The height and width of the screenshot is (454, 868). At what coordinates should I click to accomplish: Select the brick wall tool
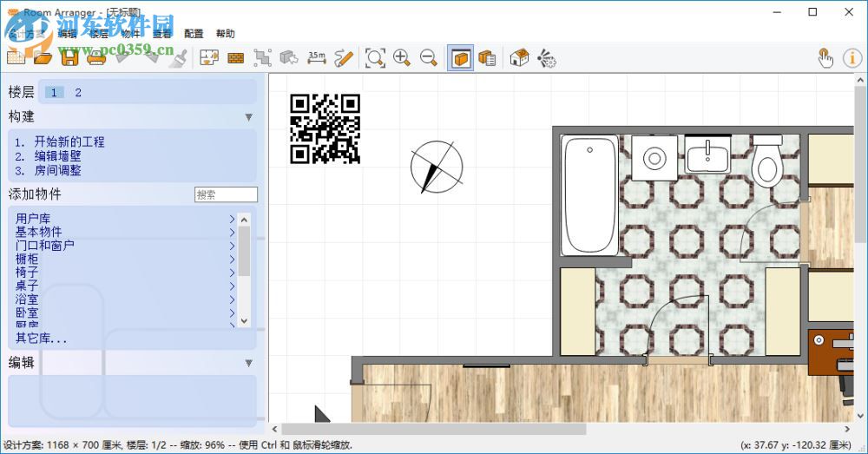pyautogui.click(x=235, y=58)
